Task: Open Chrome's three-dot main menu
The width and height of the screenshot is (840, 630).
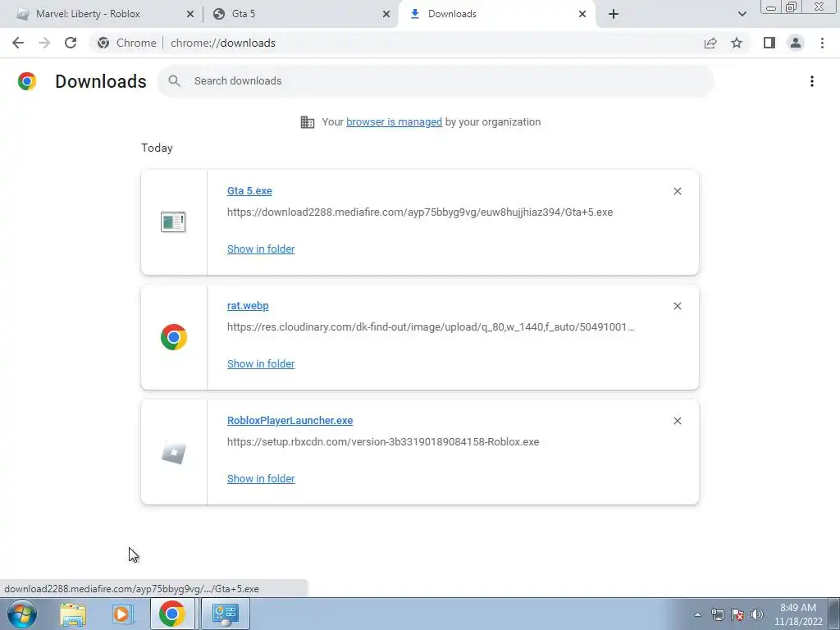Action: point(822,43)
